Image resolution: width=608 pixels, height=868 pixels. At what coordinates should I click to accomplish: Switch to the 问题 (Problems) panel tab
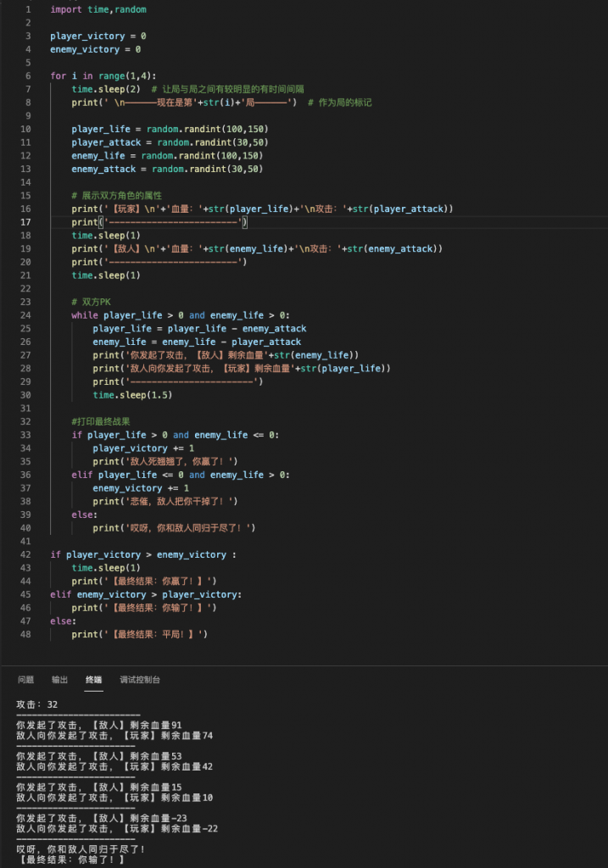tap(25, 680)
